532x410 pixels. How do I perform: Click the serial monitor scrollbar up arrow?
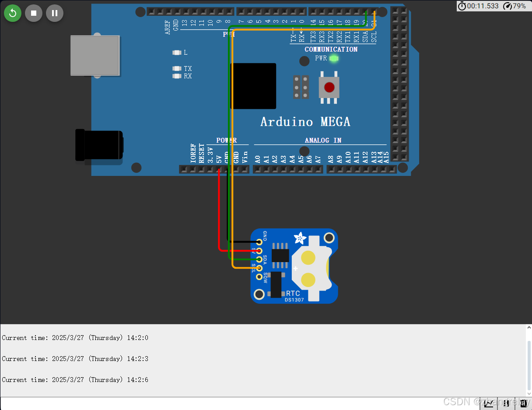pos(528,326)
